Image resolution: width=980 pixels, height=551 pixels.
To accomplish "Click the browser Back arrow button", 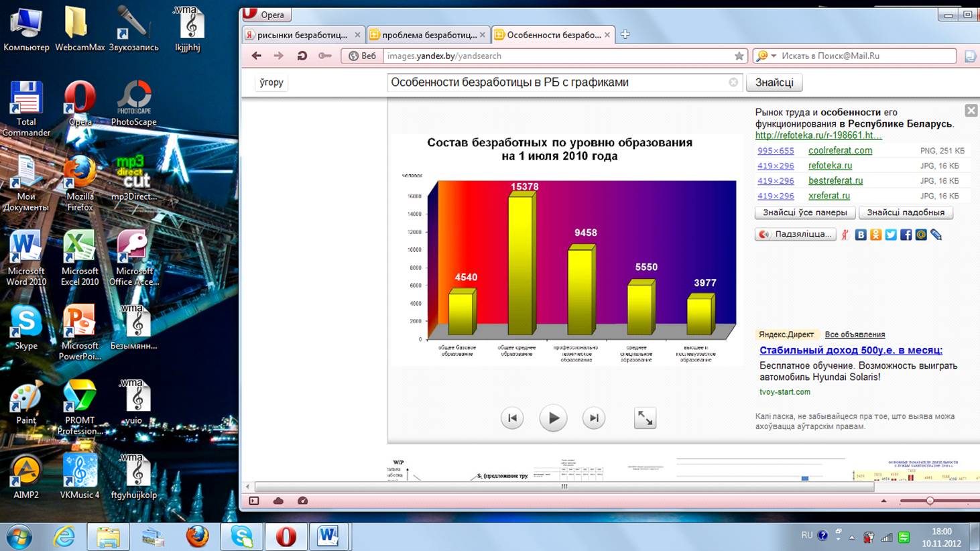I will pos(256,56).
